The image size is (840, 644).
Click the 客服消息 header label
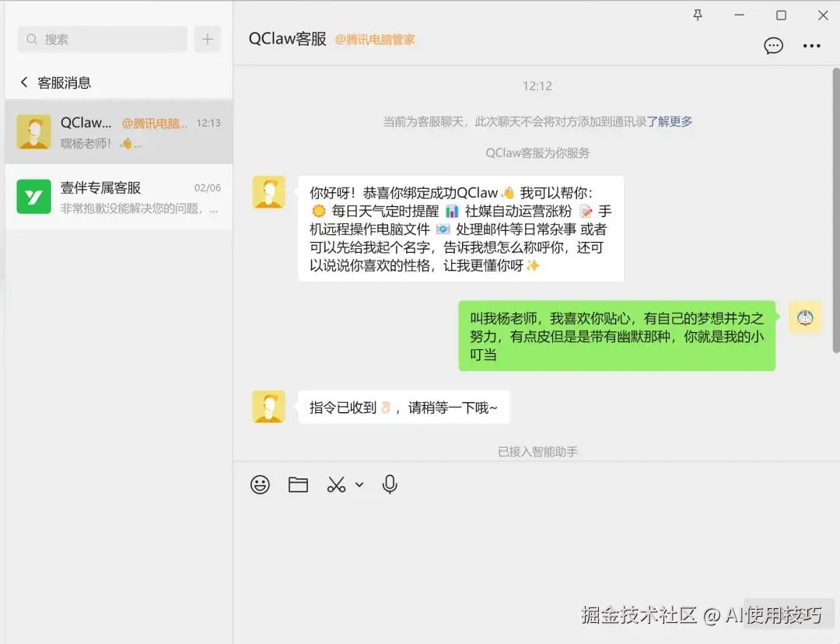click(x=65, y=82)
